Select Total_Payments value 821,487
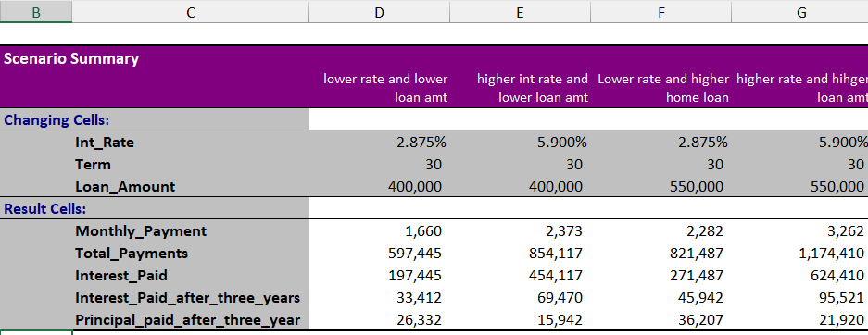This screenshot has height=335, width=868. [697, 254]
